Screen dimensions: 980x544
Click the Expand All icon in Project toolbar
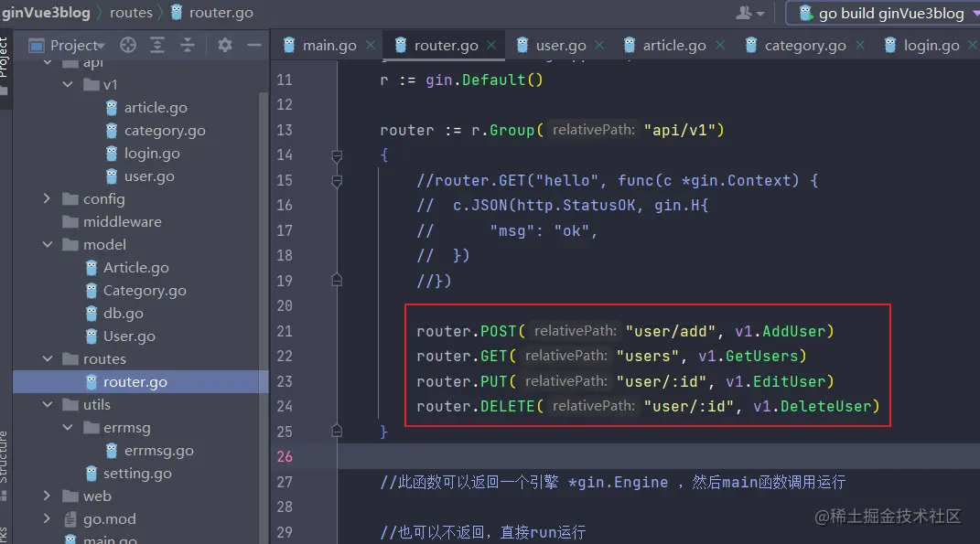click(157, 45)
